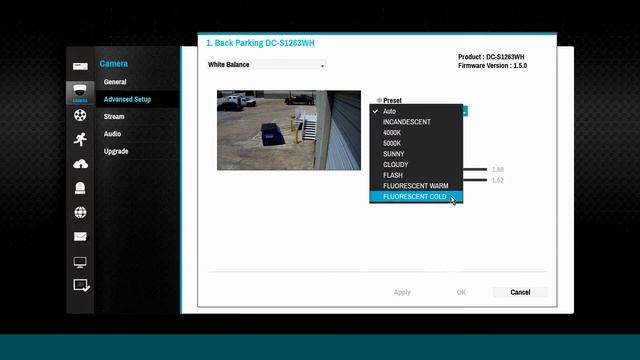
Task: Open the system settings sidebar icon
Action: pyautogui.click(x=80, y=66)
